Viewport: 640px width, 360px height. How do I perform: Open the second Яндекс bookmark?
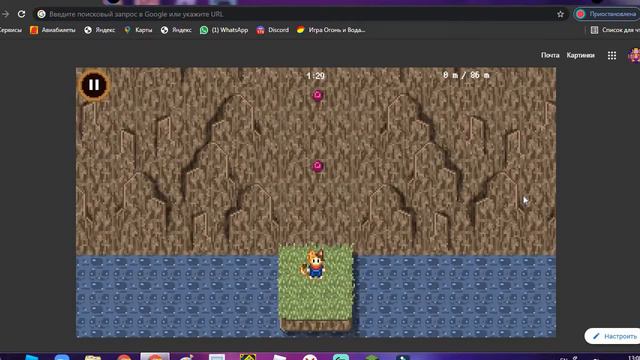click(176, 30)
